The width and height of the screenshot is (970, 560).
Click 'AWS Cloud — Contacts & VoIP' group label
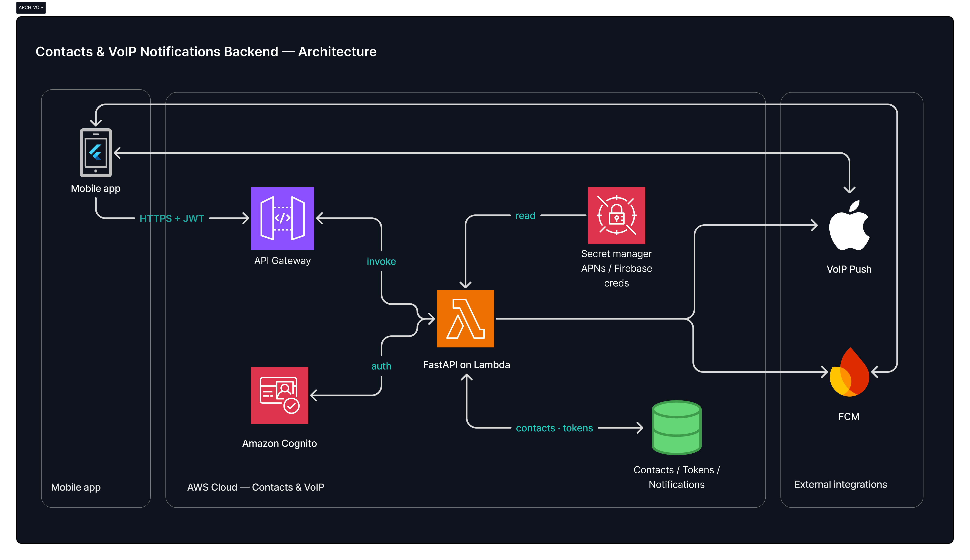[255, 487]
